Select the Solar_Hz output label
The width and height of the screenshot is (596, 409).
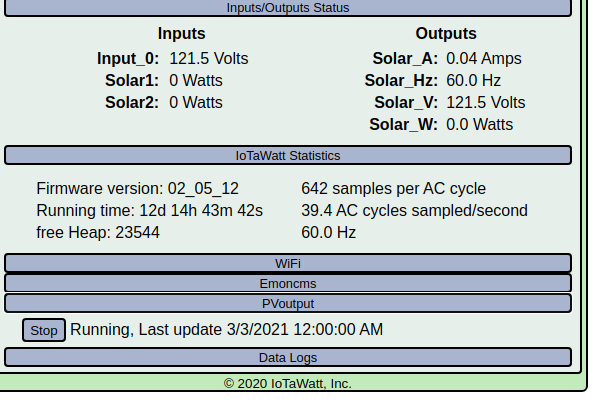(401, 81)
